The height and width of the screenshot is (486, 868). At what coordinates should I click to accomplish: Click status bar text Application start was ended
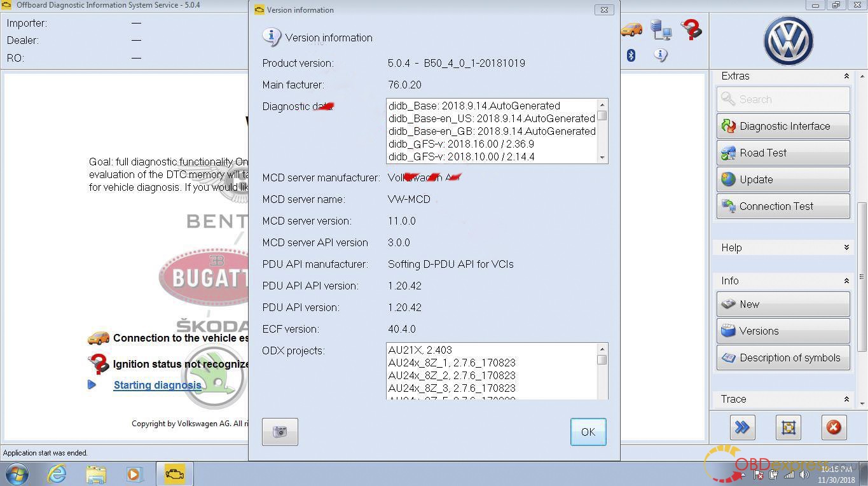45,453
